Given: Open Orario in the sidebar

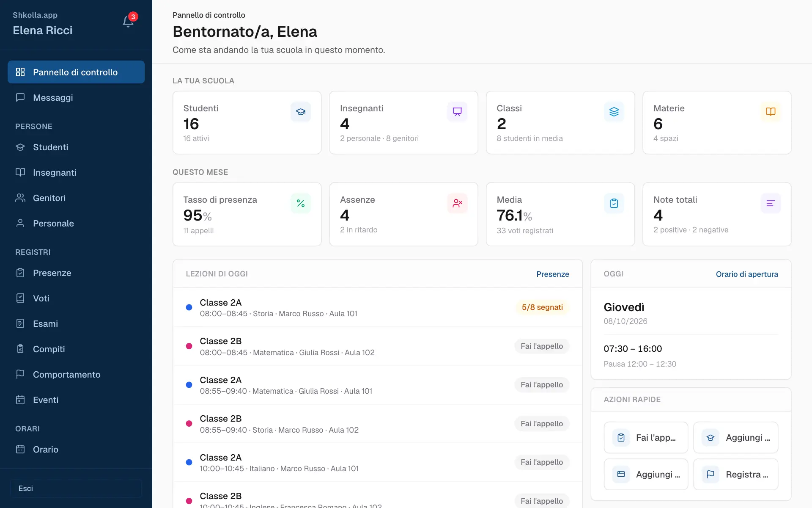Looking at the screenshot, I should click(76, 449).
